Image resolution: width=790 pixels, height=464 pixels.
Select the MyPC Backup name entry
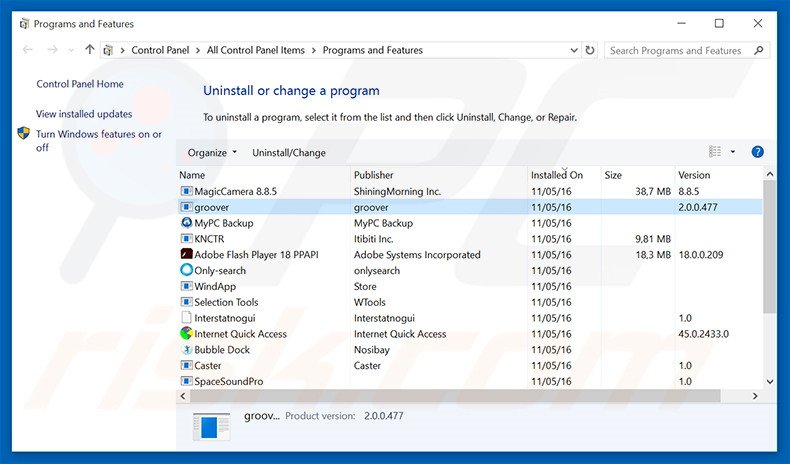pos(224,223)
